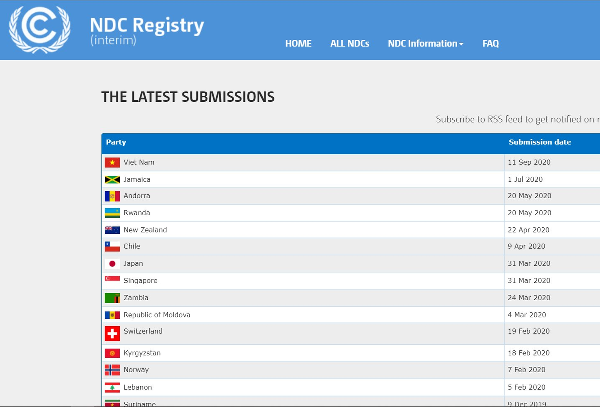Open the Switzerland submission

pos(143,331)
